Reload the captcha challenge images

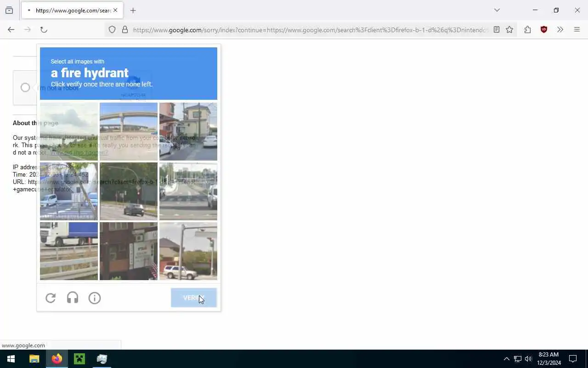click(x=51, y=298)
